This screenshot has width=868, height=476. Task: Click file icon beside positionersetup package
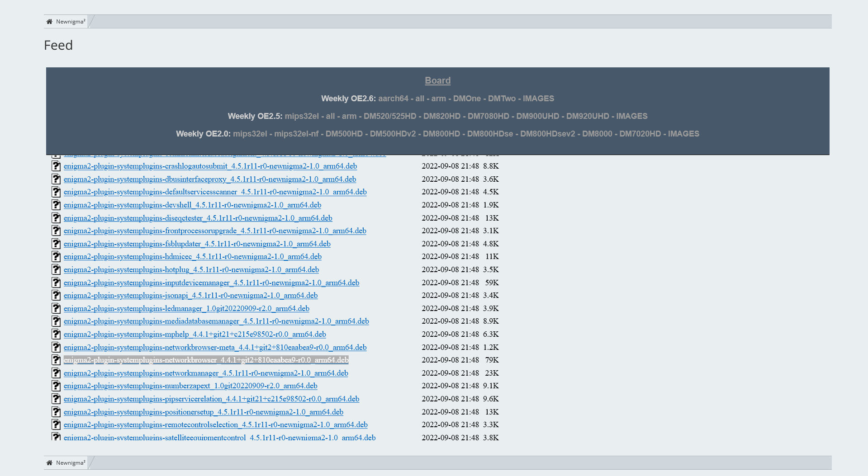[56, 412]
